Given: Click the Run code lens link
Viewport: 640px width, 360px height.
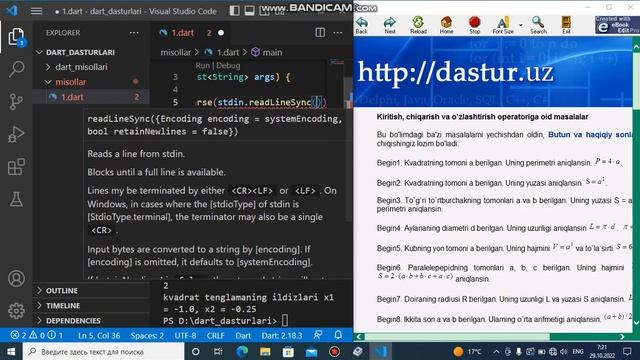Looking at the screenshot, I should click(x=202, y=65).
